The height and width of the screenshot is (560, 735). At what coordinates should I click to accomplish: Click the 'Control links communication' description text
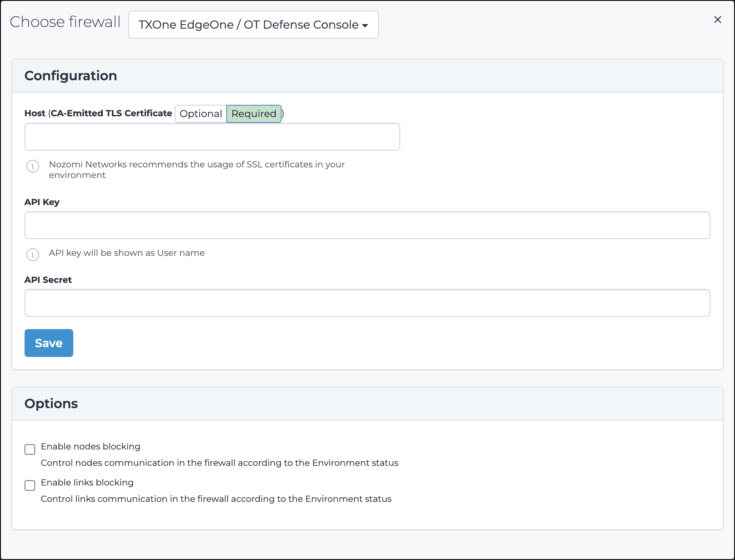(216, 499)
